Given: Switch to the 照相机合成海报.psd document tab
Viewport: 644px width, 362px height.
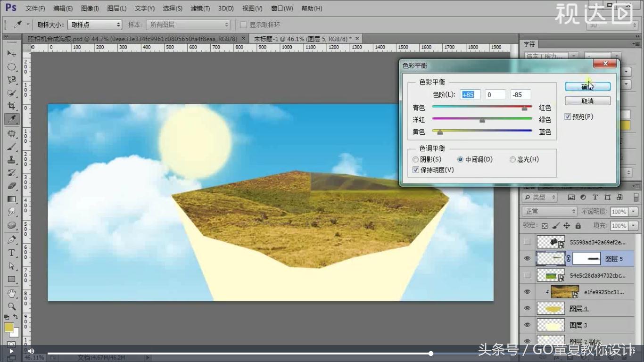Looking at the screenshot, I should (x=132, y=38).
